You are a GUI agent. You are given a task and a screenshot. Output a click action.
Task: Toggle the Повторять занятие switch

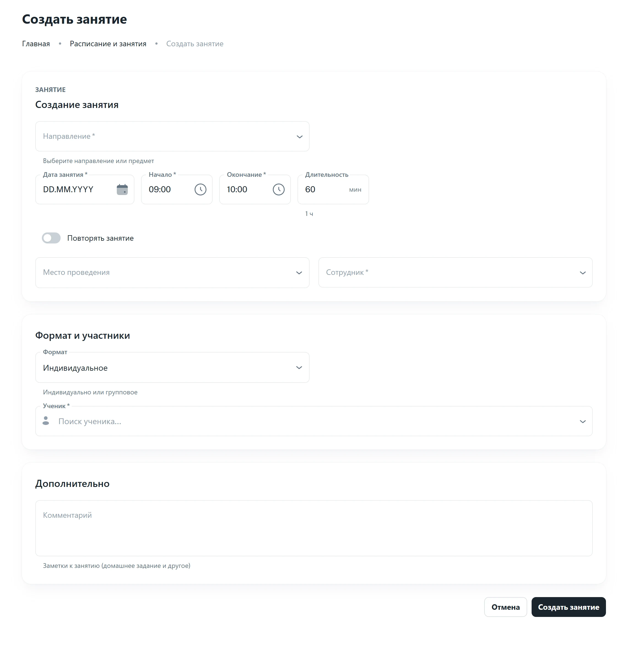click(x=51, y=238)
